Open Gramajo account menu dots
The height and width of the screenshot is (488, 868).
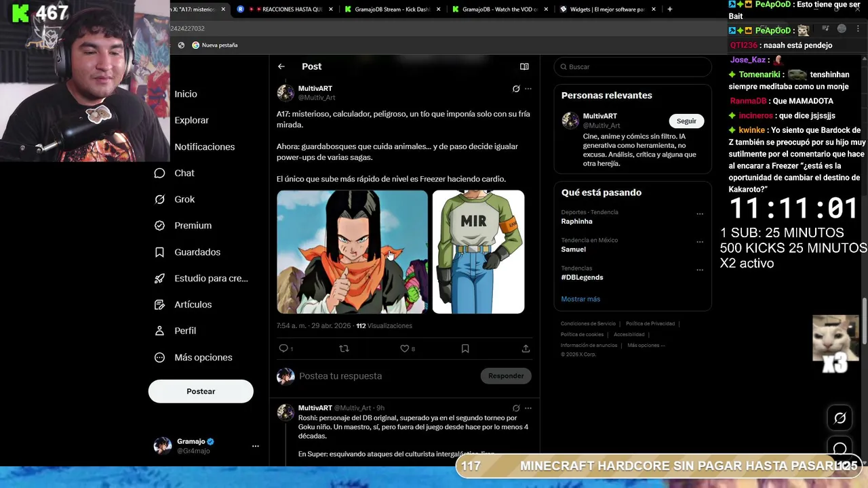tap(256, 446)
